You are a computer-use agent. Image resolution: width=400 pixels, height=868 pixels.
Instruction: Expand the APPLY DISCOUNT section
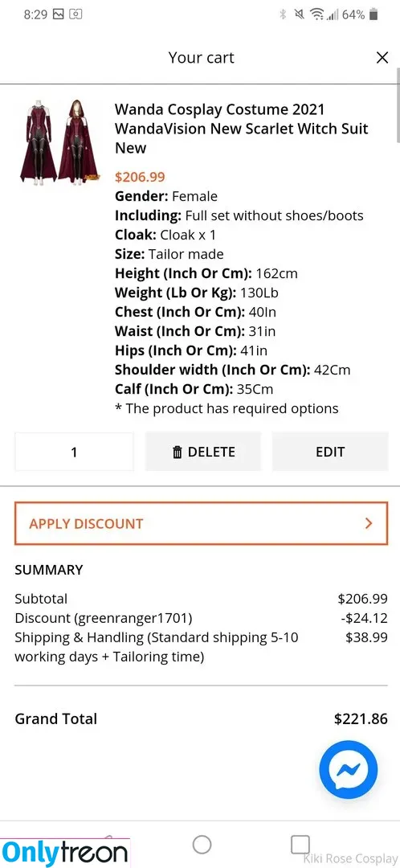202,524
